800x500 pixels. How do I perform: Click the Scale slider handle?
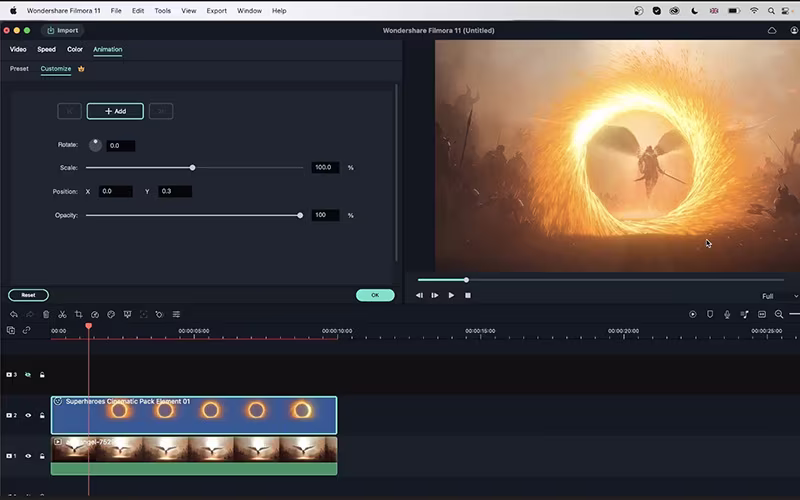(192, 167)
